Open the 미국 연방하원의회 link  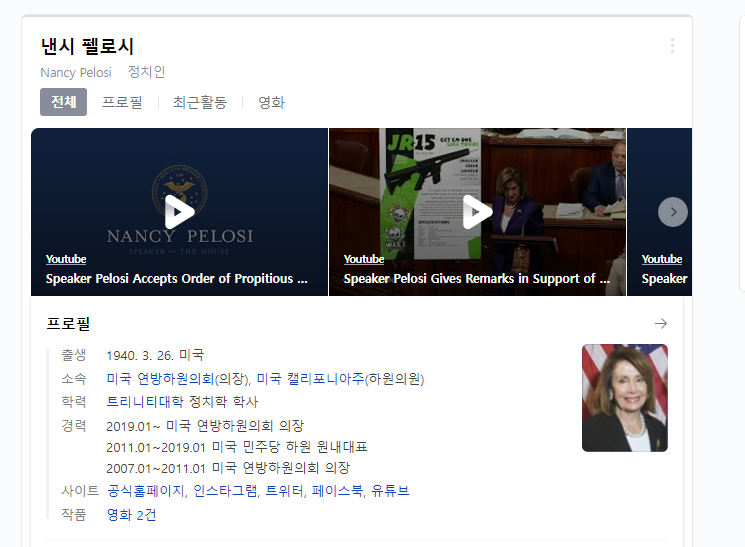pos(160,379)
